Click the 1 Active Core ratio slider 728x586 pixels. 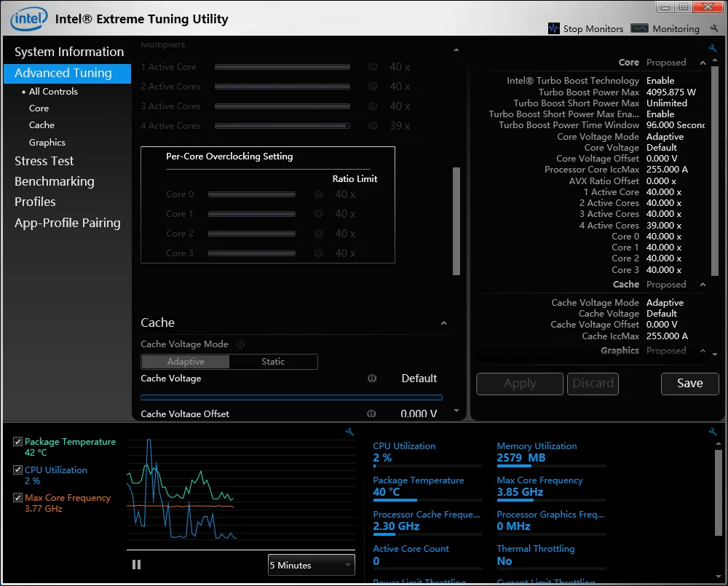pyautogui.click(x=282, y=67)
